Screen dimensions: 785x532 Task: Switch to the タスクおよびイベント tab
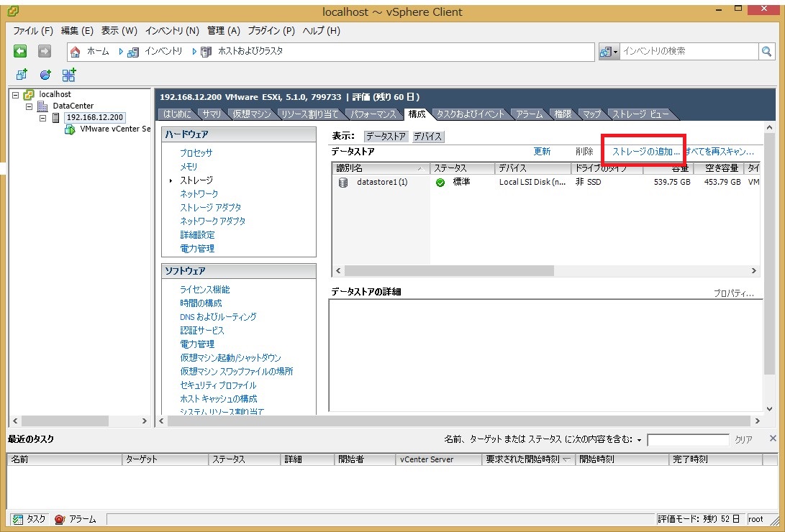471,114
